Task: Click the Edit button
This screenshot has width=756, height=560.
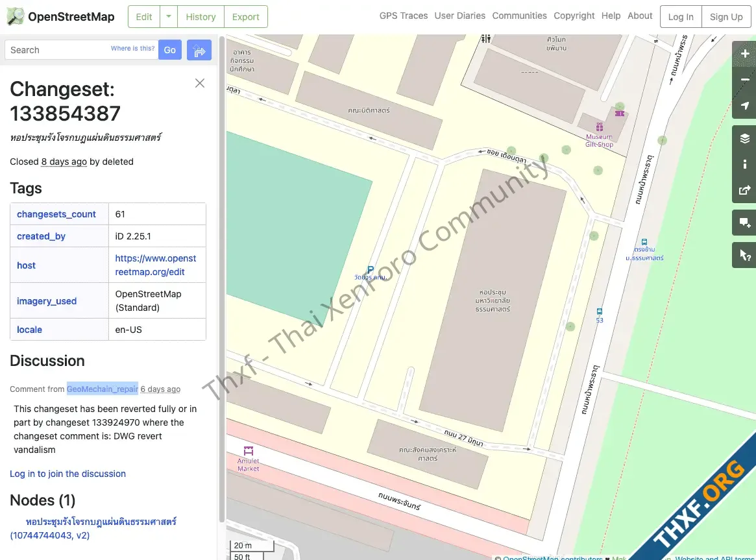Action: 143,16
